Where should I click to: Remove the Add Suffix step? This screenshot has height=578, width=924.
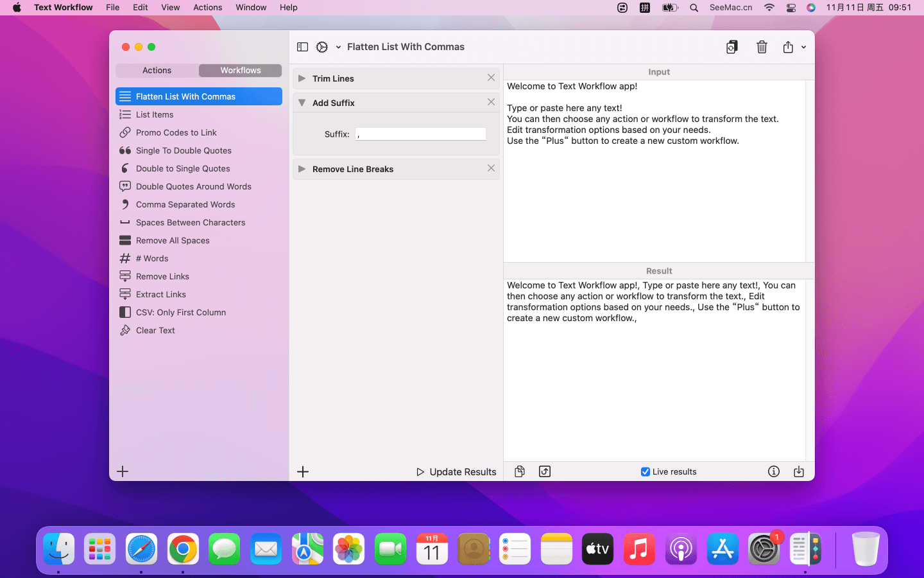491,102
